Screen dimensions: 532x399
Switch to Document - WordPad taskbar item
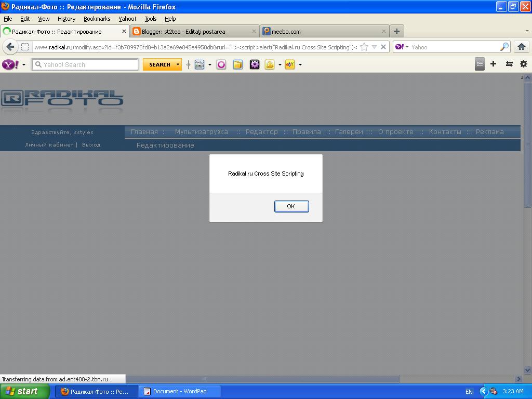pyautogui.click(x=180, y=391)
